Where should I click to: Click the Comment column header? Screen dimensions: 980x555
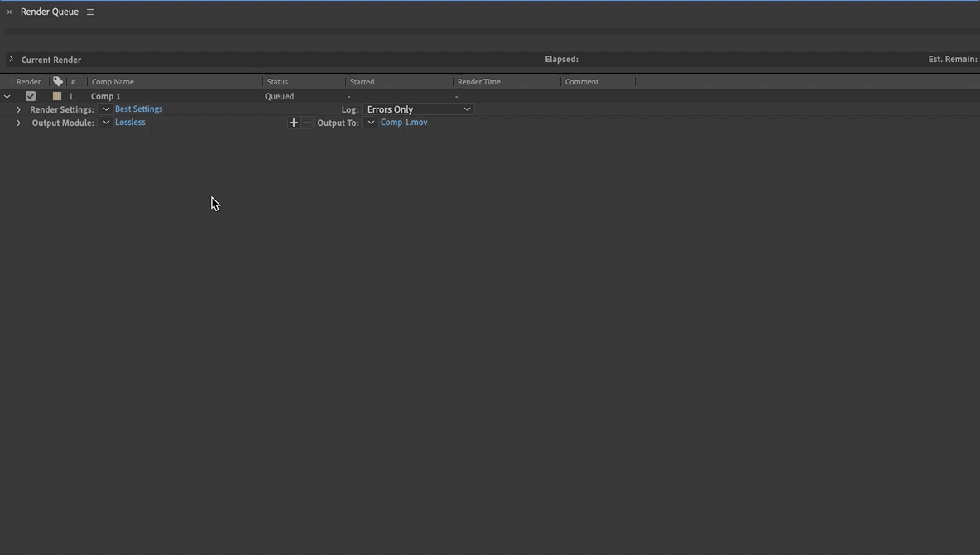pyautogui.click(x=582, y=82)
